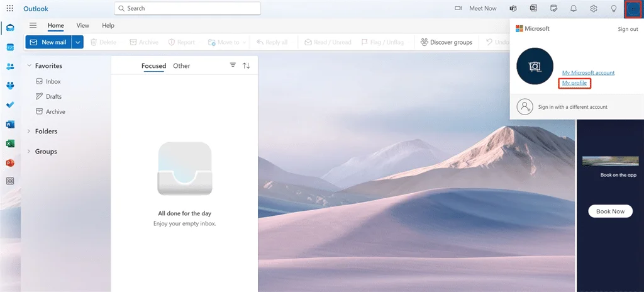Launch Excel from the left rail
Image resolution: width=644 pixels, height=292 pixels.
(10, 143)
